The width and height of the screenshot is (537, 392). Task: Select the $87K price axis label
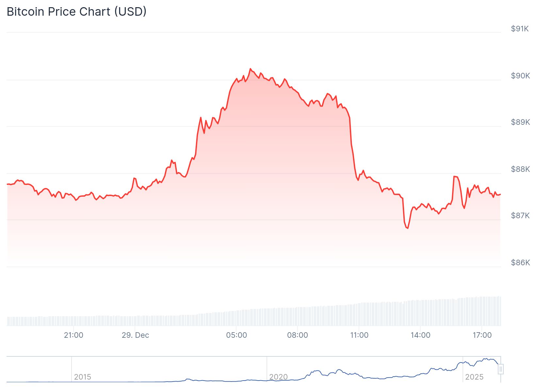pyautogui.click(x=520, y=216)
